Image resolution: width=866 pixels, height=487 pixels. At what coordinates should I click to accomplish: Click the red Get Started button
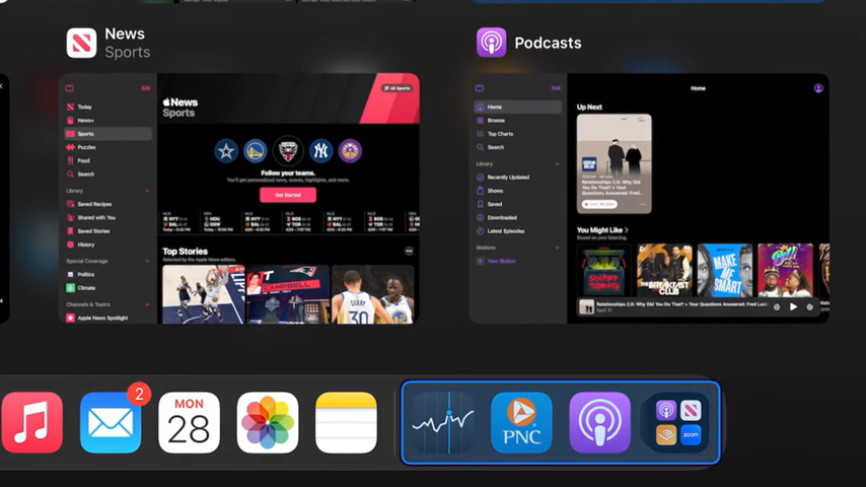pyautogui.click(x=288, y=195)
